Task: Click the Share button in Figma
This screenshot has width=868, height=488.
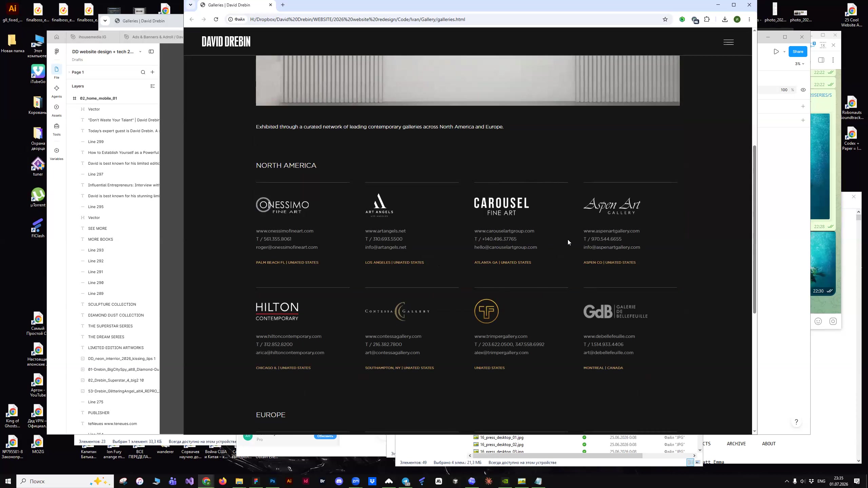Action: [x=798, y=52]
